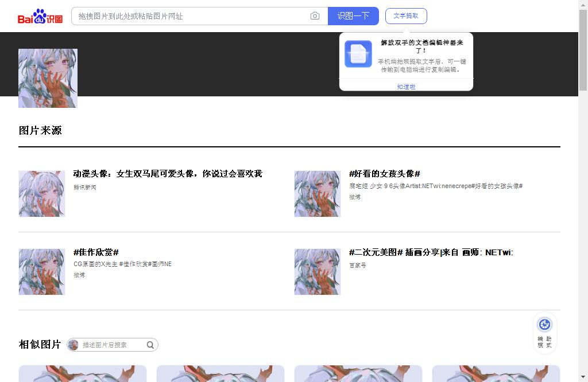
Task: Click the CG原画的X先生 description text
Action: pos(123,264)
